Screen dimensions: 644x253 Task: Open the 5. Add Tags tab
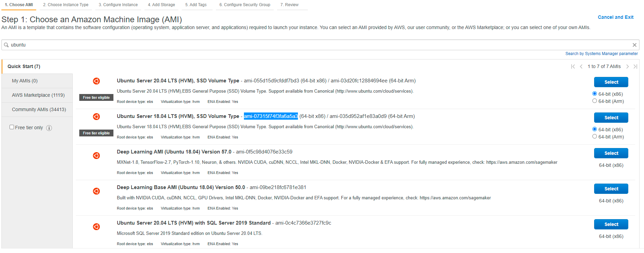[x=196, y=5]
